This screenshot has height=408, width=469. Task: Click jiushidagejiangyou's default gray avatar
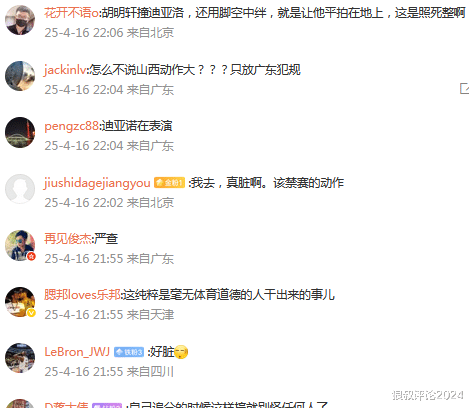point(20,189)
